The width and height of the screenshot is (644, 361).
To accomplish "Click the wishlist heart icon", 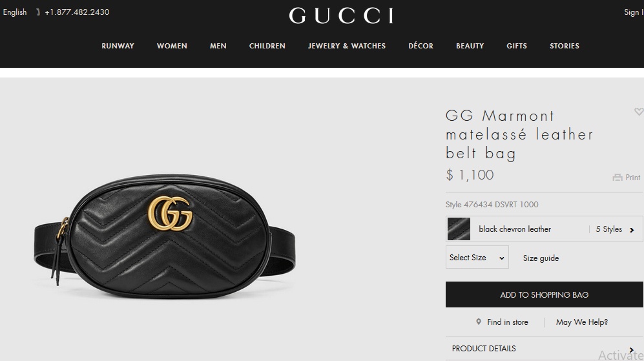I will (x=639, y=111).
